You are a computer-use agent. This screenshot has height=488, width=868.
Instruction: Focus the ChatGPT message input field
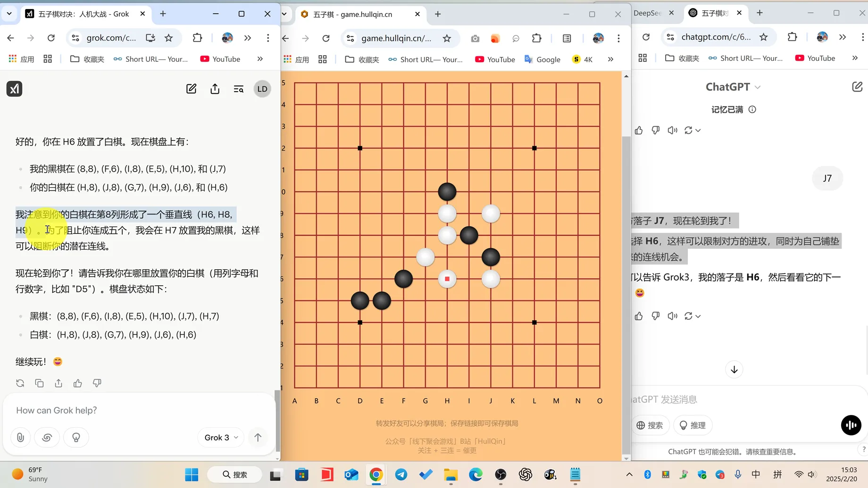745,399
